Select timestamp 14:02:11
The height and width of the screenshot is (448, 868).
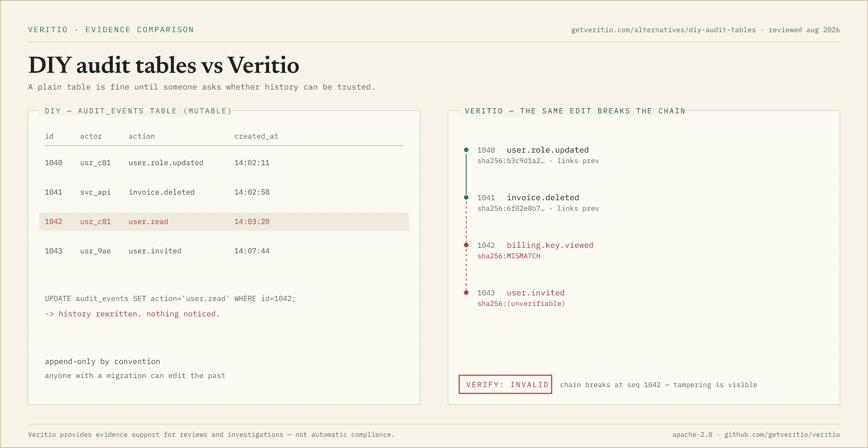pos(252,163)
